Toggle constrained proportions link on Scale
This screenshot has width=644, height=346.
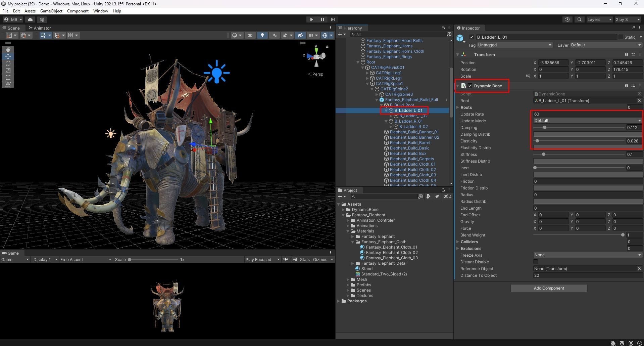coord(528,76)
